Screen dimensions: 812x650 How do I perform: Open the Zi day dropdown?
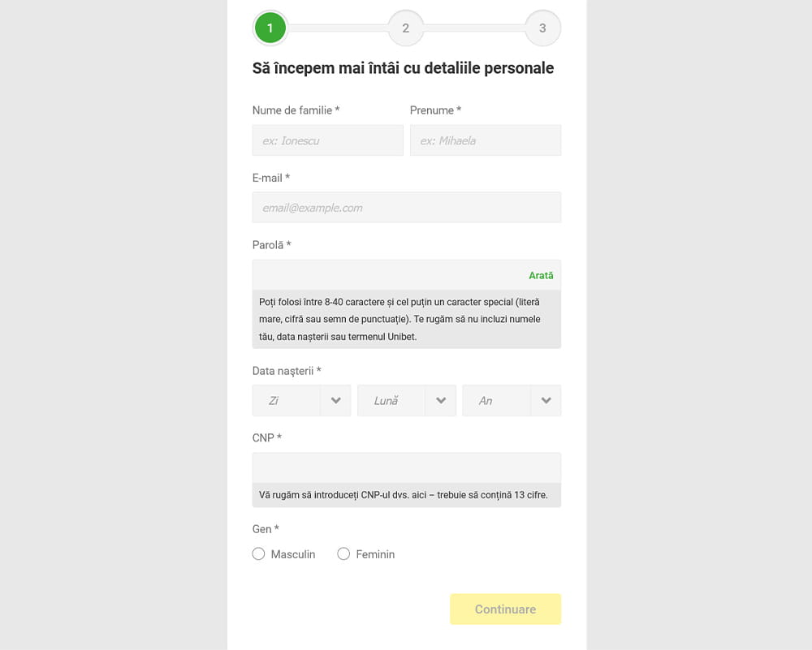301,401
